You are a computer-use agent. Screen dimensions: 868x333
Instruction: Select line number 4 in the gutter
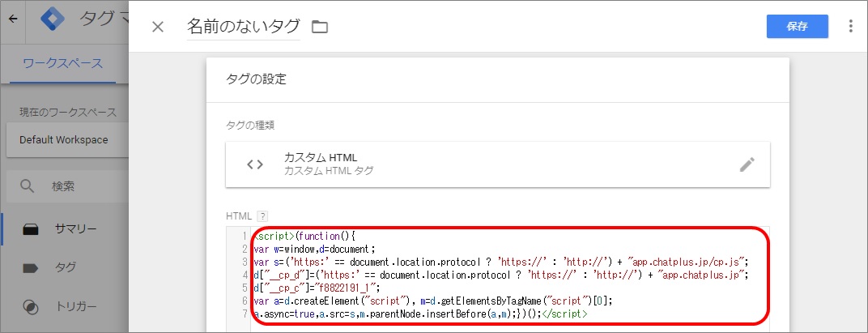point(245,275)
